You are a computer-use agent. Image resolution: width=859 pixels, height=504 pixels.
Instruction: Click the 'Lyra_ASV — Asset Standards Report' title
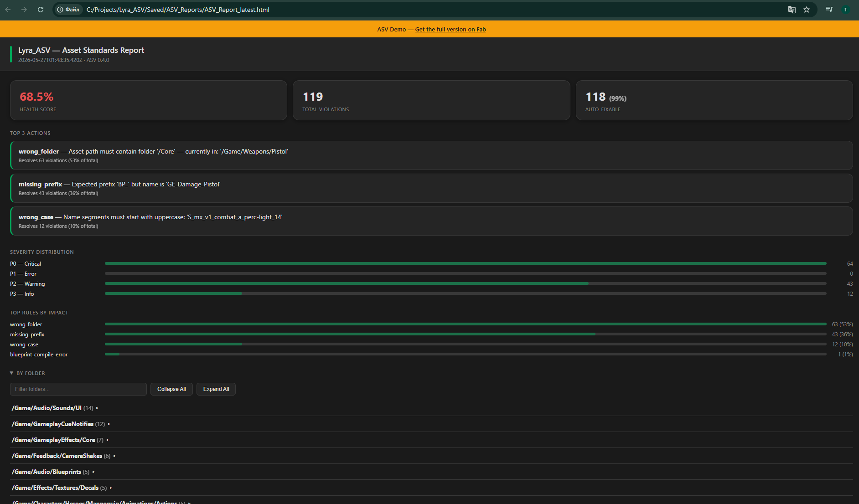click(81, 50)
